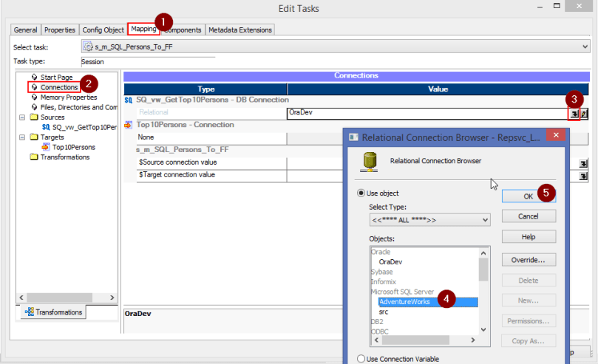Open the Select task dropdown
598x364 pixels.
point(585,47)
